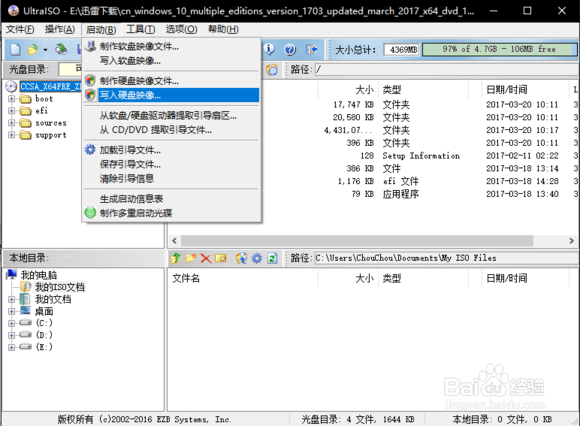Click the scroll right arrow of file list
Screen dimensions: 580x426
click(571, 241)
